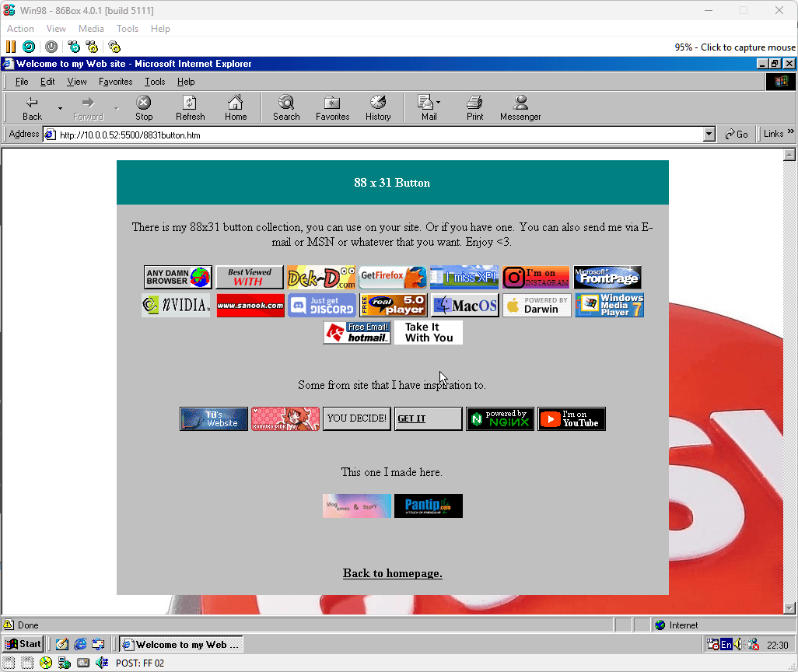
Task: Launch Messenger from the toolbar
Action: tap(520, 107)
